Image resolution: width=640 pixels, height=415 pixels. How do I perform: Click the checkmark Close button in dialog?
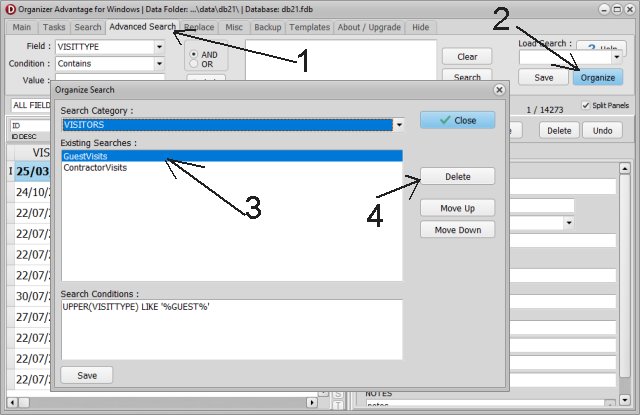click(x=457, y=120)
